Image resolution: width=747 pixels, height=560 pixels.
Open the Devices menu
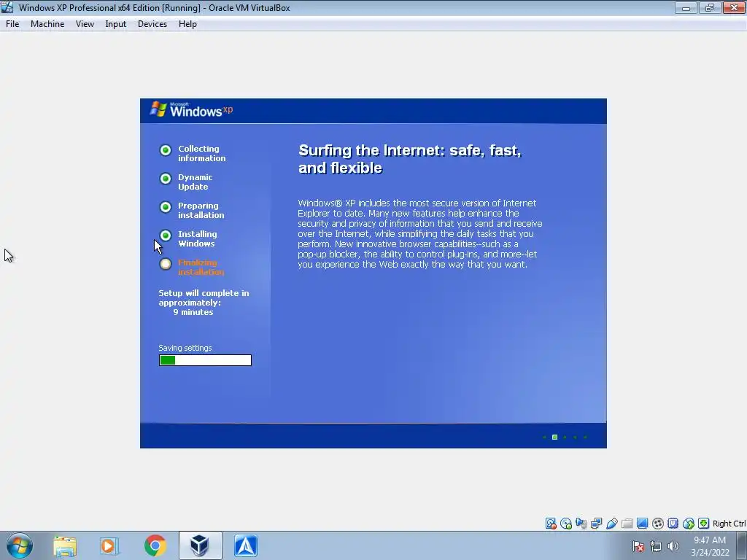coord(152,24)
